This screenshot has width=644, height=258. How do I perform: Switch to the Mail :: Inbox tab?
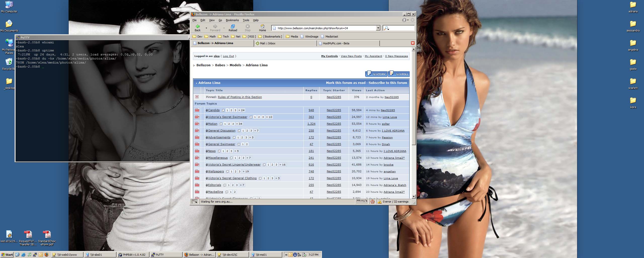[x=268, y=43]
